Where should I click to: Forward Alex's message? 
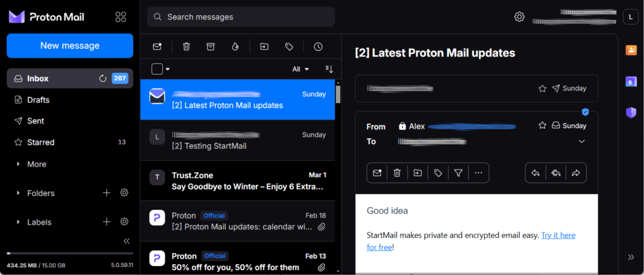576,173
